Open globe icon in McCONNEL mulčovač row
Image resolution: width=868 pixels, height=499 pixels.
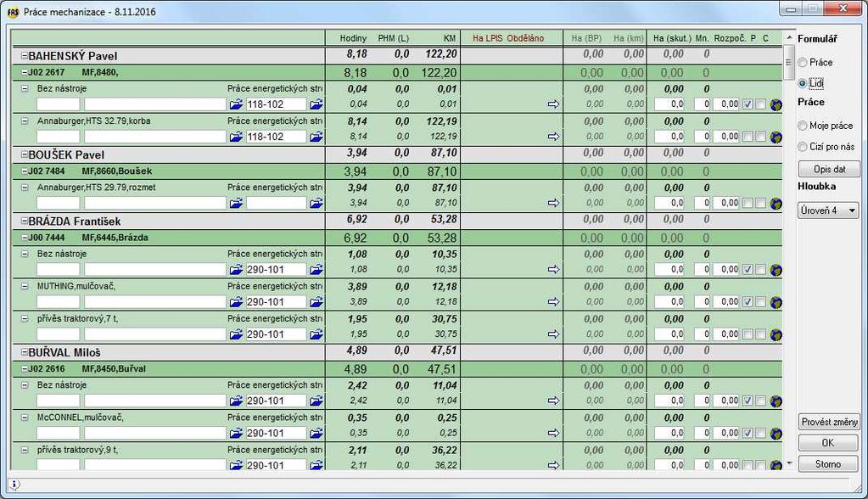pos(776,433)
